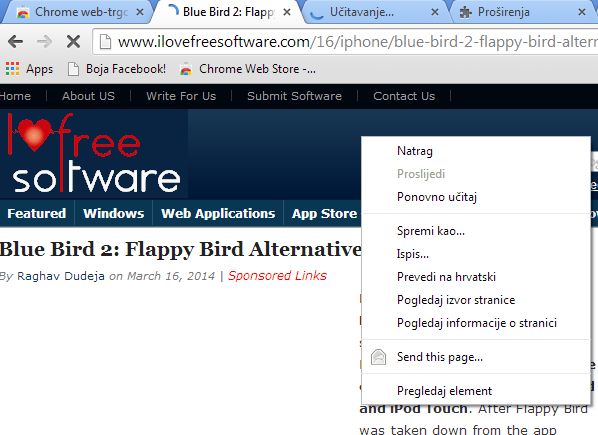Select Spremi kao... menu entry

coord(476,231)
